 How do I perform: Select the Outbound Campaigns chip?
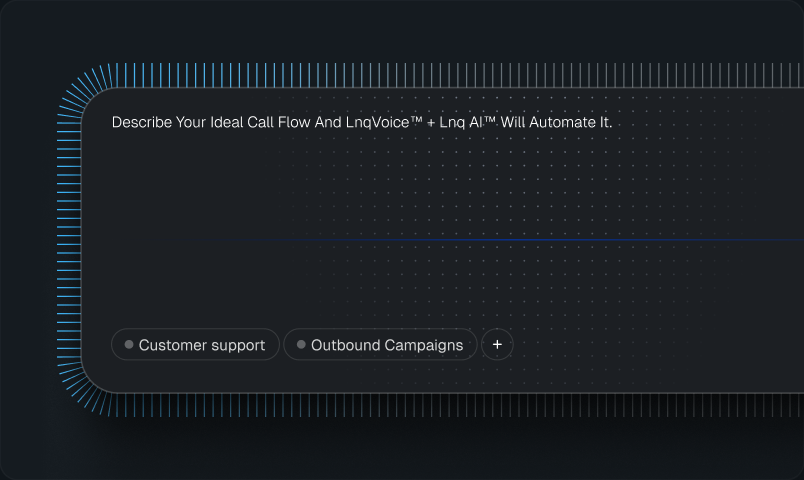point(380,345)
